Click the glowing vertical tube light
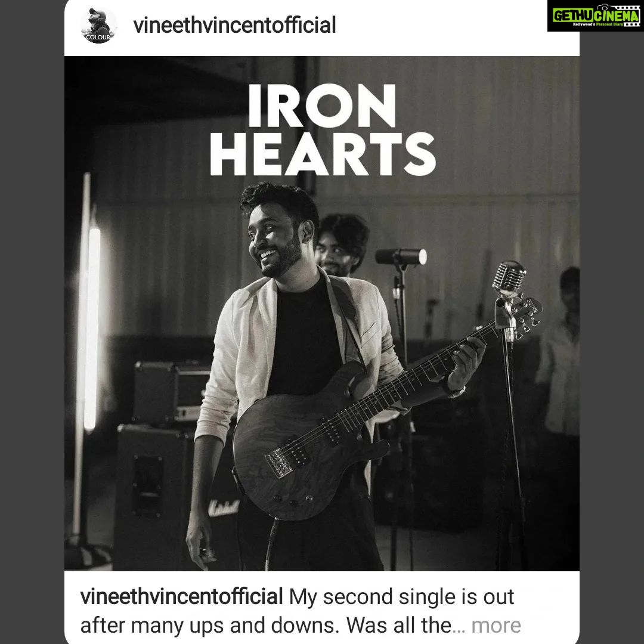Image resolution: width=644 pixels, height=644 pixels. 93,329
